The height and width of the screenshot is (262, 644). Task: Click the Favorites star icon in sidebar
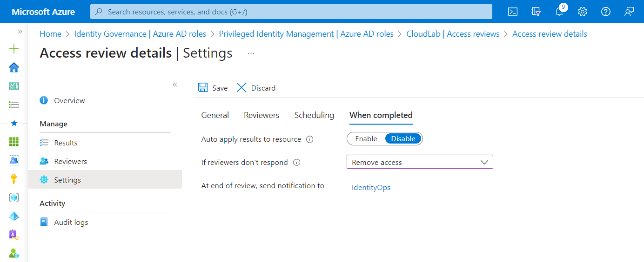(14, 123)
